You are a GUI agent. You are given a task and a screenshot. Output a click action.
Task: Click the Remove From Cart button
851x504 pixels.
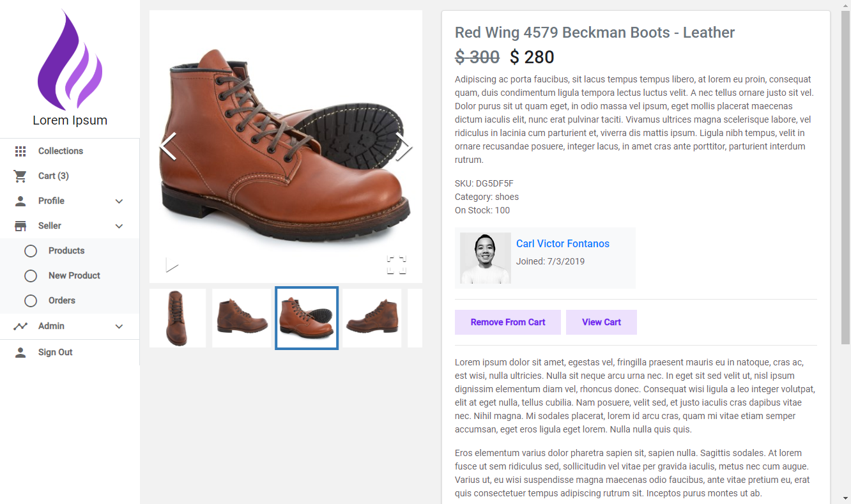click(508, 323)
